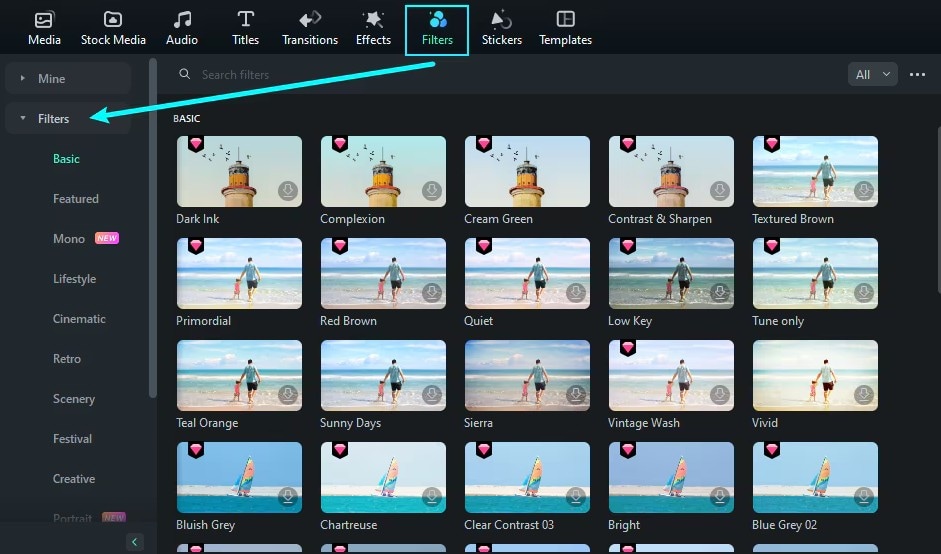This screenshot has height=554, width=941.
Task: Download the Textured Brown filter
Action: pos(864,191)
